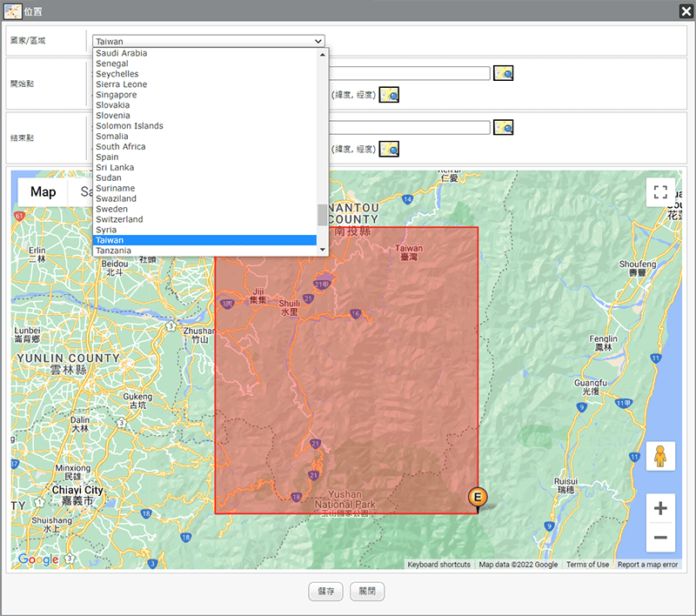Click the Shuili map label
696x616 pixels.
coord(289,307)
